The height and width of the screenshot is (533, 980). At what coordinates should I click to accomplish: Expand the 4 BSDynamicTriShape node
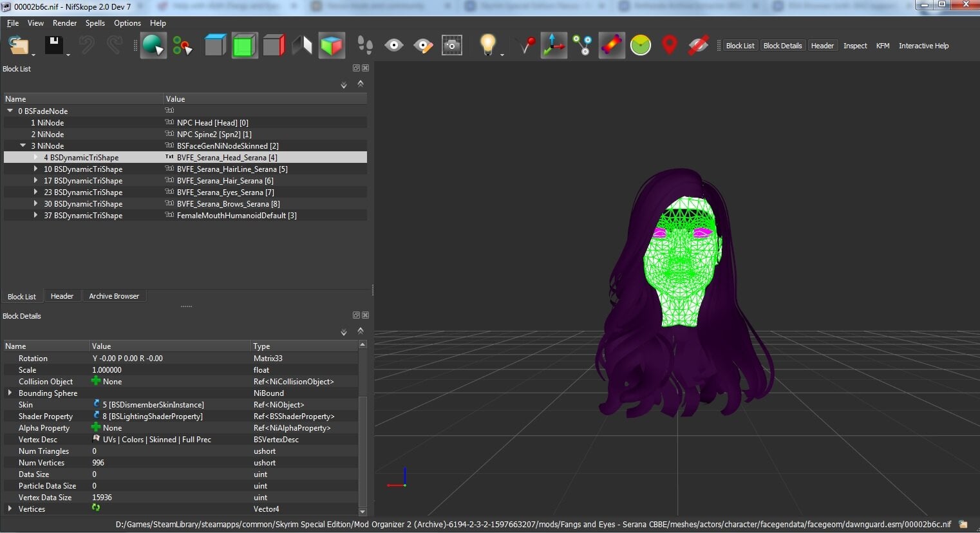point(36,157)
